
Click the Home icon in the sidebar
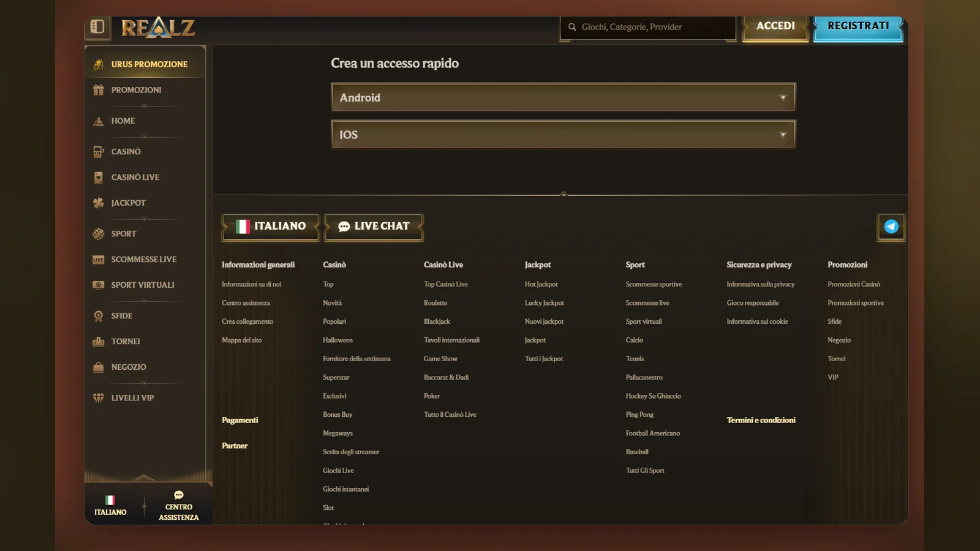(x=98, y=121)
